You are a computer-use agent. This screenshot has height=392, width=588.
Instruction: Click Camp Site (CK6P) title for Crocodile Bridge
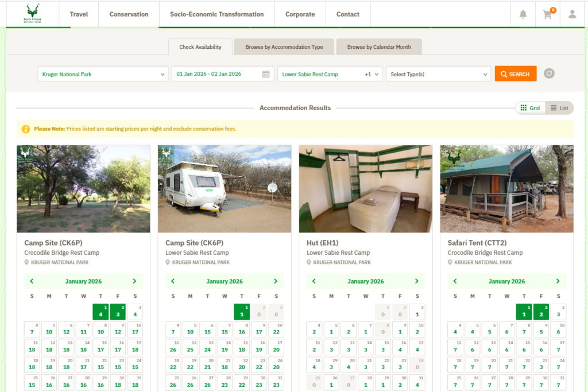tap(53, 243)
